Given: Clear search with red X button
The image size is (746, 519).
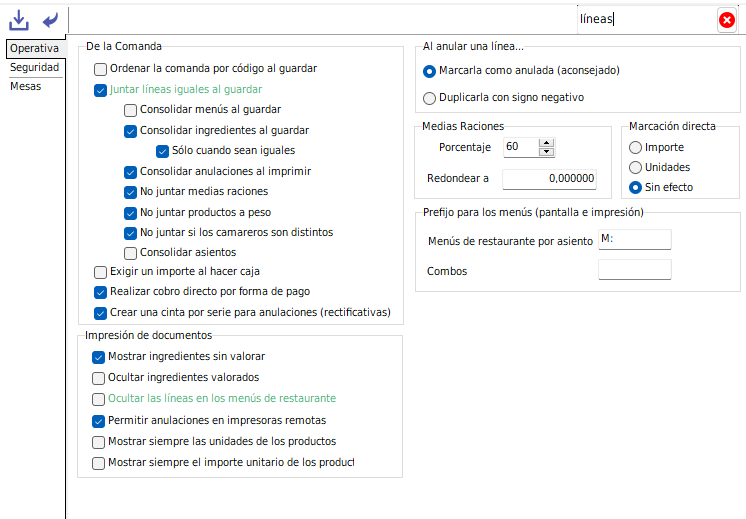Looking at the screenshot, I should 726,20.
